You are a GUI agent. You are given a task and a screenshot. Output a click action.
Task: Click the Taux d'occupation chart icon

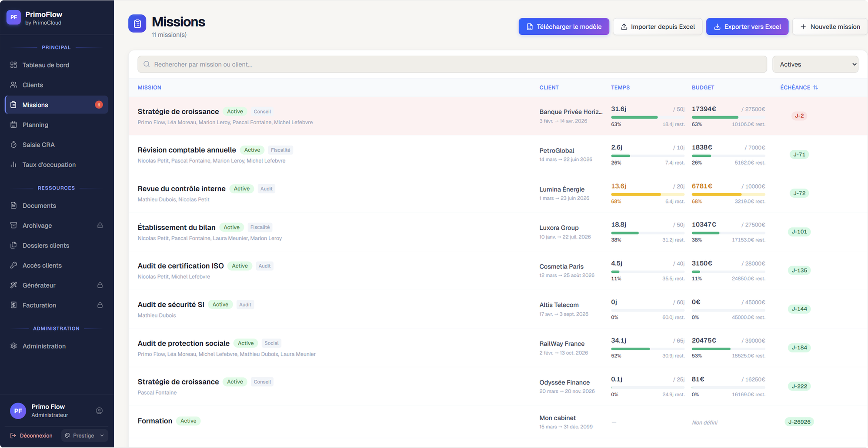point(13,165)
